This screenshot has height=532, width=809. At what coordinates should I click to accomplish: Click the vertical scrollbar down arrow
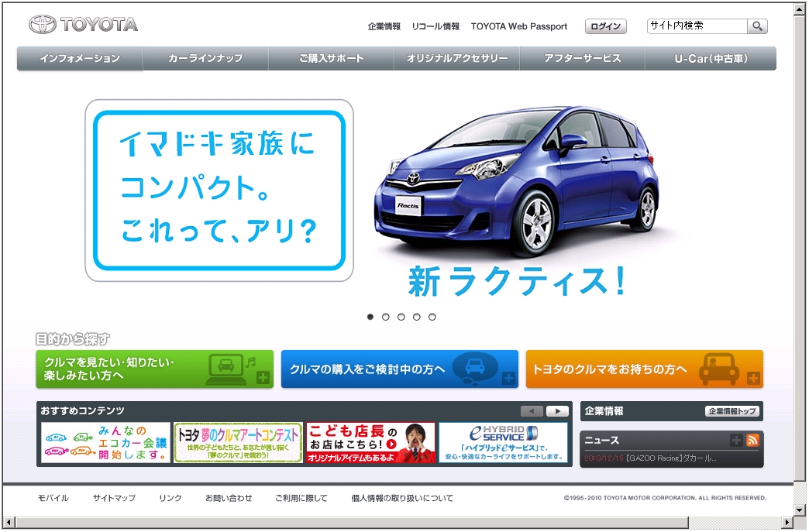coord(800,510)
